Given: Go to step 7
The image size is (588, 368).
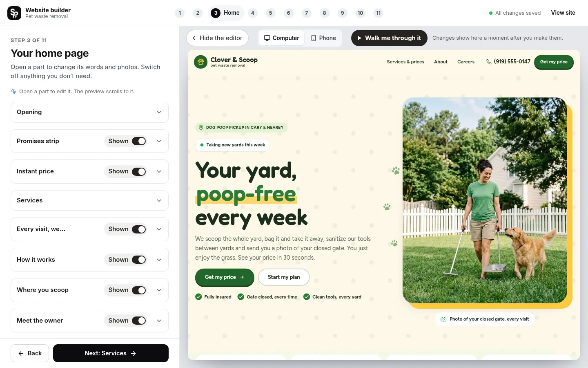Looking at the screenshot, I should coord(307,13).
